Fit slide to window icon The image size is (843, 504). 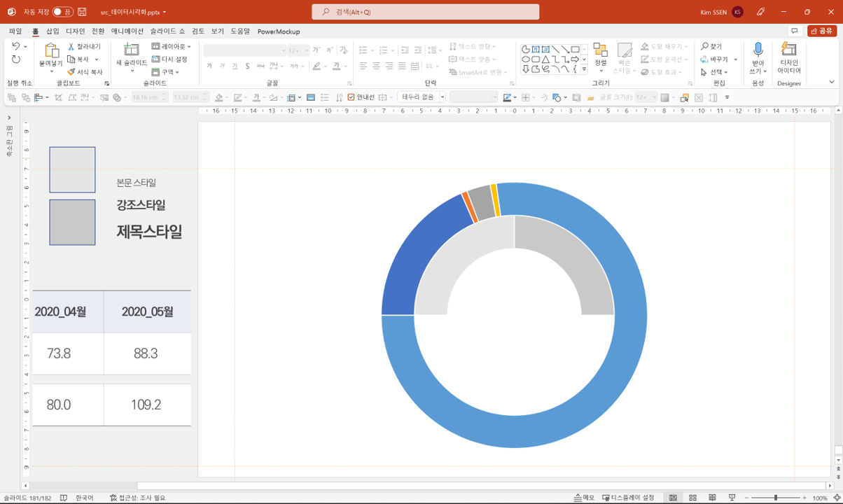click(836, 498)
